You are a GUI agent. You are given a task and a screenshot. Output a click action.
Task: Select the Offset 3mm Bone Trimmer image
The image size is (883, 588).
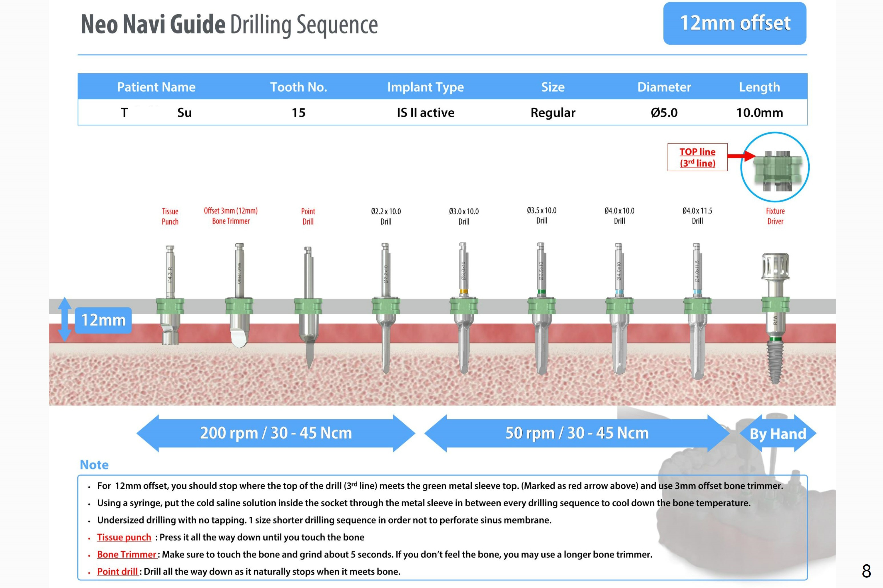point(239,296)
